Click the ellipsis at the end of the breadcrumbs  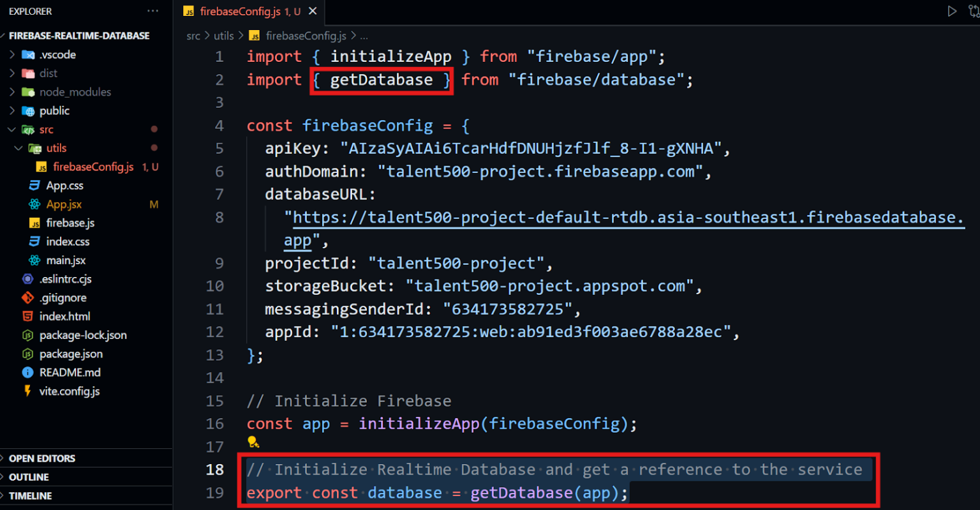[364, 36]
